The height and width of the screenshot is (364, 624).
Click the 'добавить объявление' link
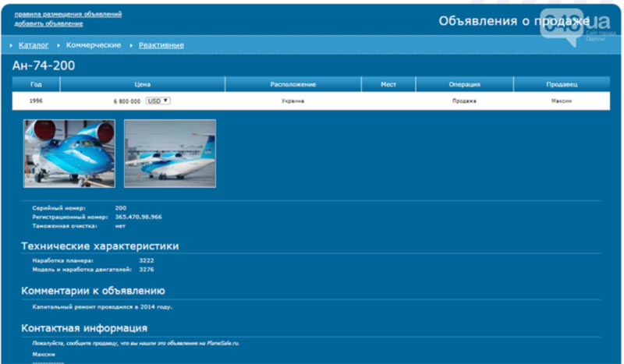pyautogui.click(x=48, y=24)
